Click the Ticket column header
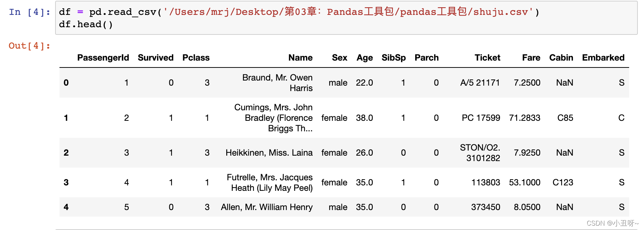 [x=488, y=58]
